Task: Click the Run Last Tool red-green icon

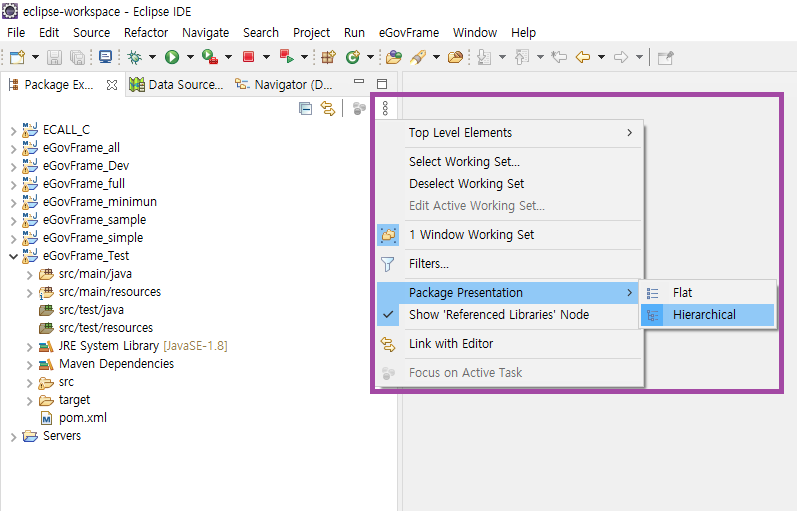Action: [x=286, y=57]
